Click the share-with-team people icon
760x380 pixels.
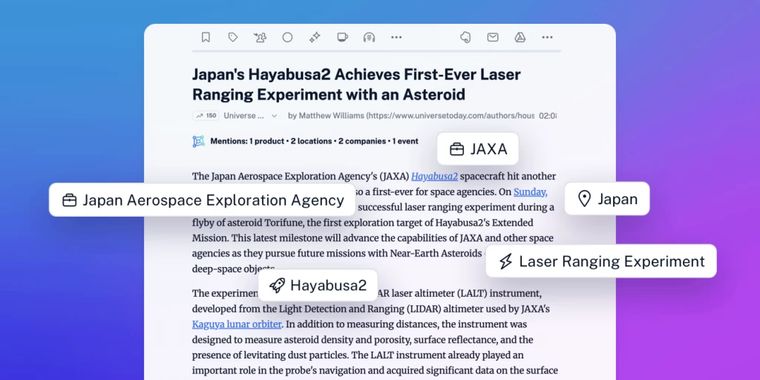point(260,37)
